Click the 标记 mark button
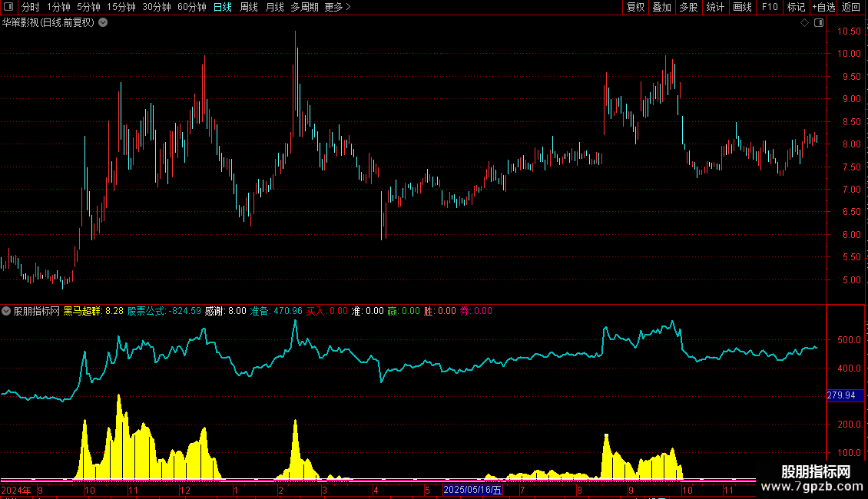The image size is (868, 499). pyautogui.click(x=796, y=7)
